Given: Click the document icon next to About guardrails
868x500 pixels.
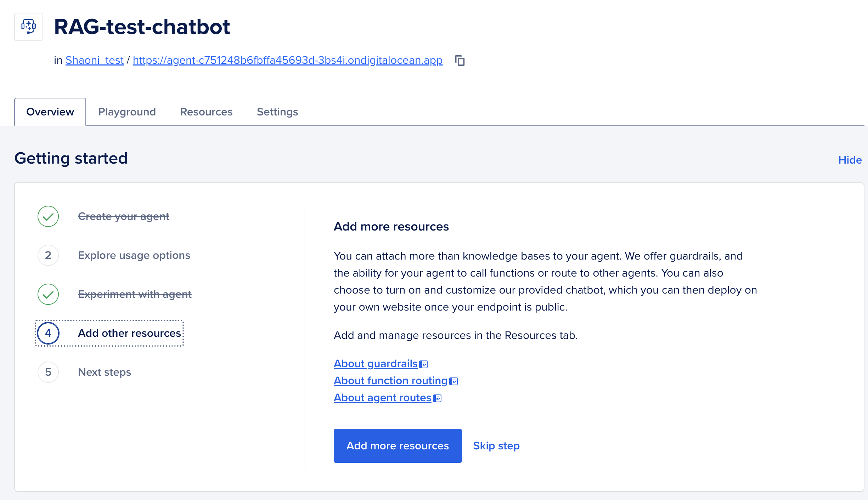Looking at the screenshot, I should coord(424,364).
